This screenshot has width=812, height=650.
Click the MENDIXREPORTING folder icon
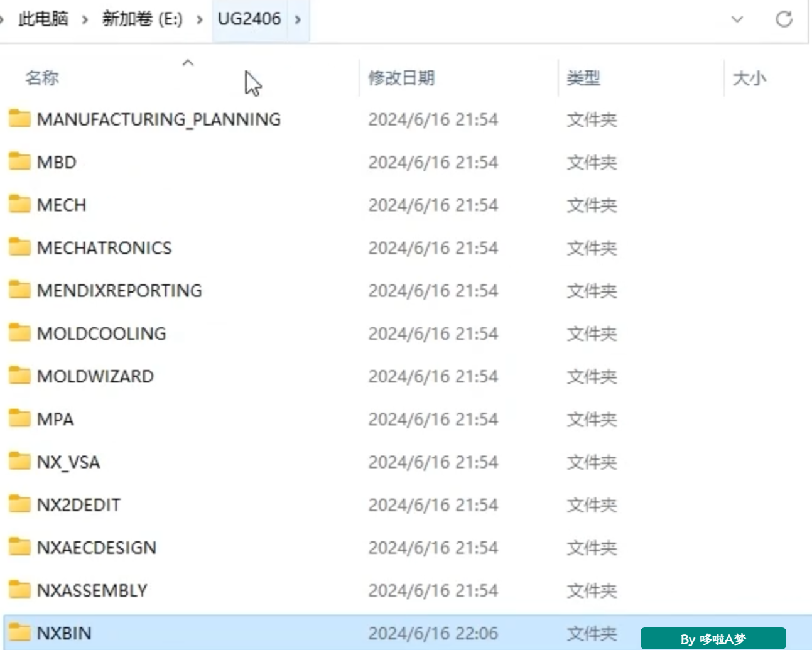(19, 290)
